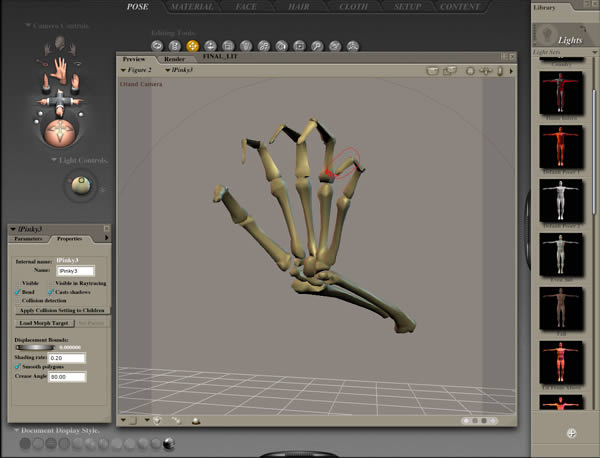The height and width of the screenshot is (458, 600).
Task: Click the Crease Angle input field
Action: [x=67, y=377]
